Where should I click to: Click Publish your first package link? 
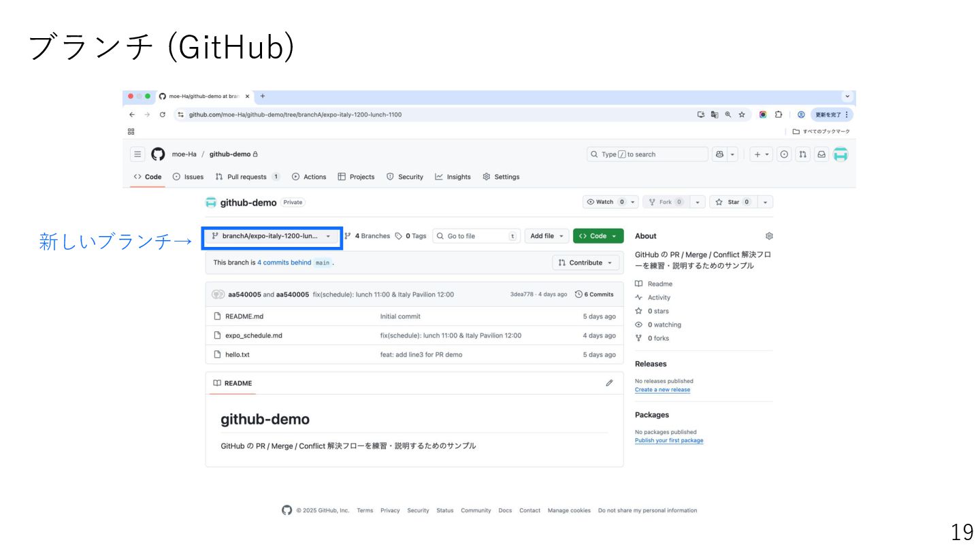click(x=669, y=441)
